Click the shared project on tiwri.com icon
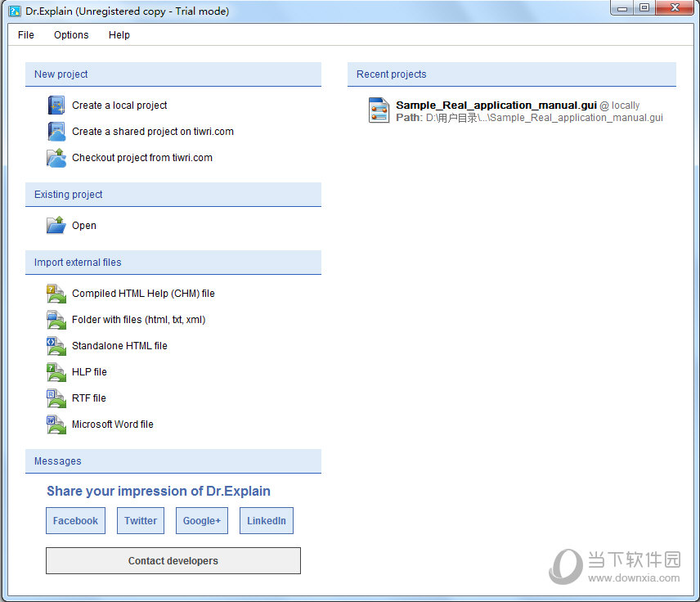 56,132
